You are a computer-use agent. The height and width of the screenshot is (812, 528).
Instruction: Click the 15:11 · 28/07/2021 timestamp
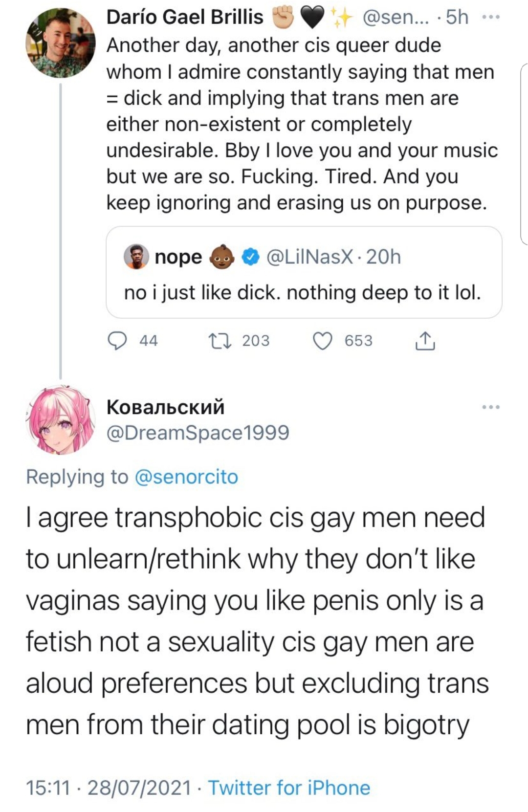(108, 788)
